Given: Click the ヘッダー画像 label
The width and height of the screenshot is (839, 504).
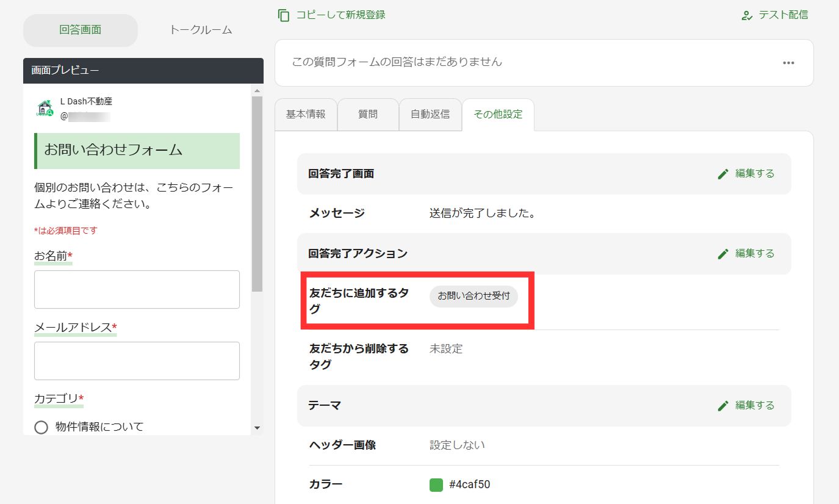Looking at the screenshot, I should click(342, 445).
